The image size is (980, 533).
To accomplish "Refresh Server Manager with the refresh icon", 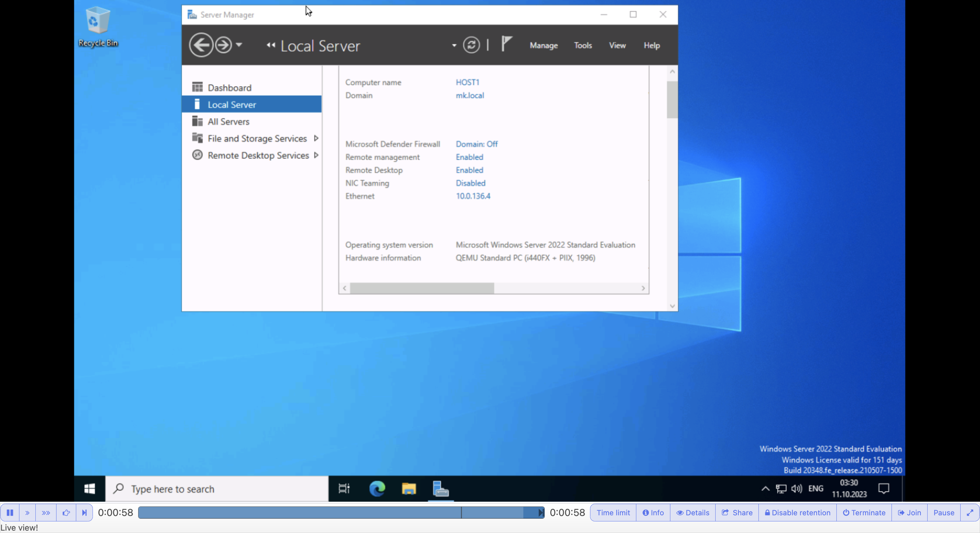I will point(471,45).
